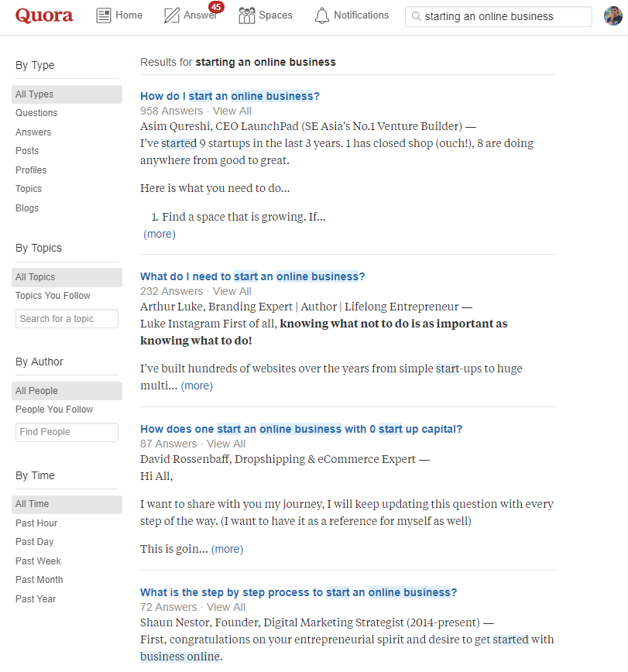628x672 pixels.
Task: Open the Spaces people icon
Action: click(x=246, y=15)
